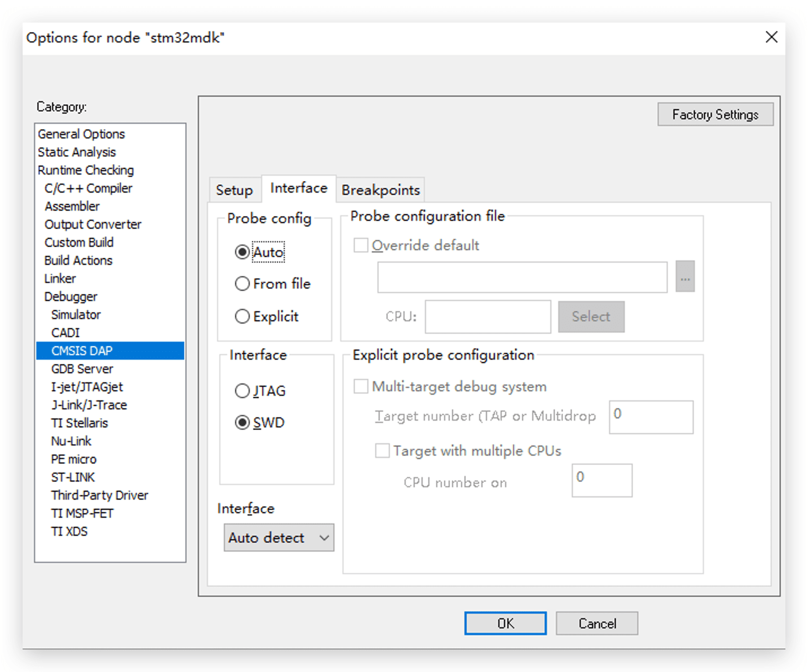Switch to the Setup tab
This screenshot has width=808, height=672.
click(234, 190)
